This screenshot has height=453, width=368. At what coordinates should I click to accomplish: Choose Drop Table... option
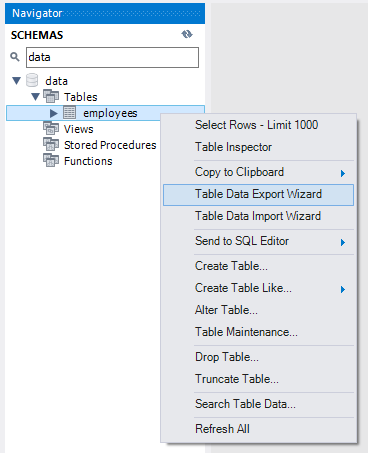pos(258,357)
